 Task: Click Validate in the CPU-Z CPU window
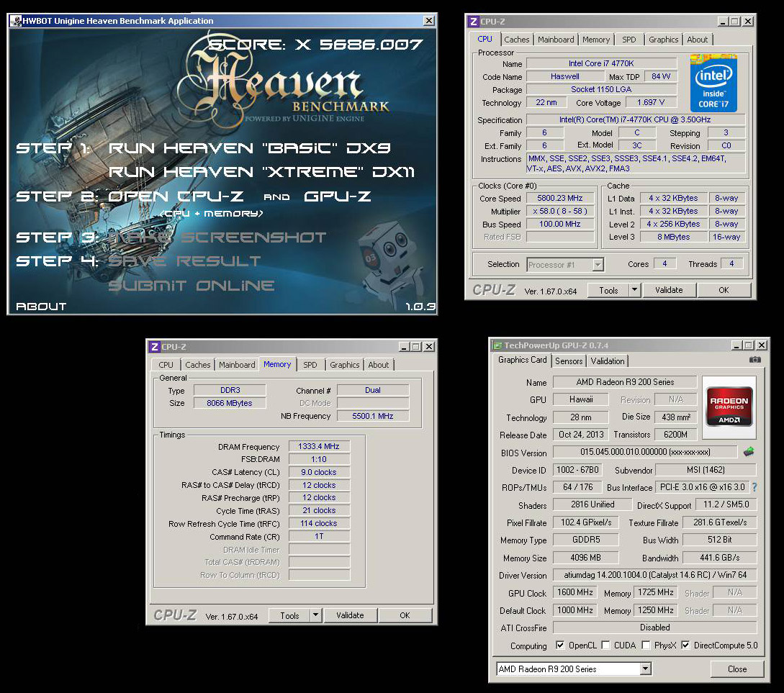click(669, 290)
